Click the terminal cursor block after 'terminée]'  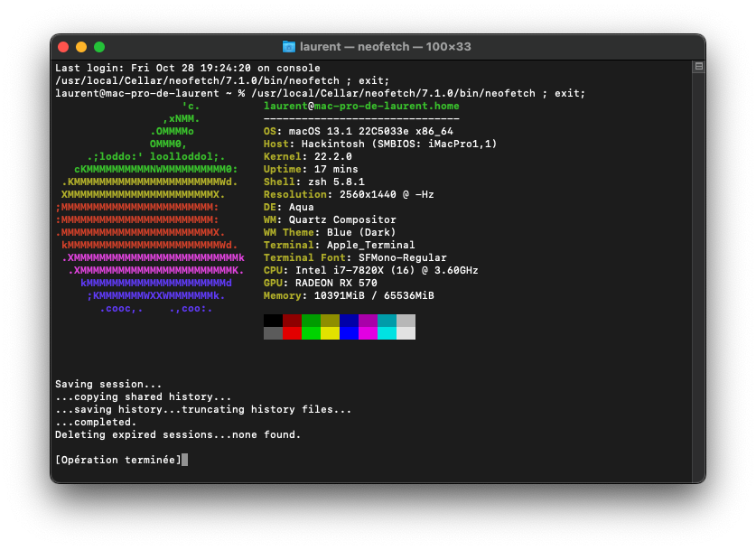[184, 460]
